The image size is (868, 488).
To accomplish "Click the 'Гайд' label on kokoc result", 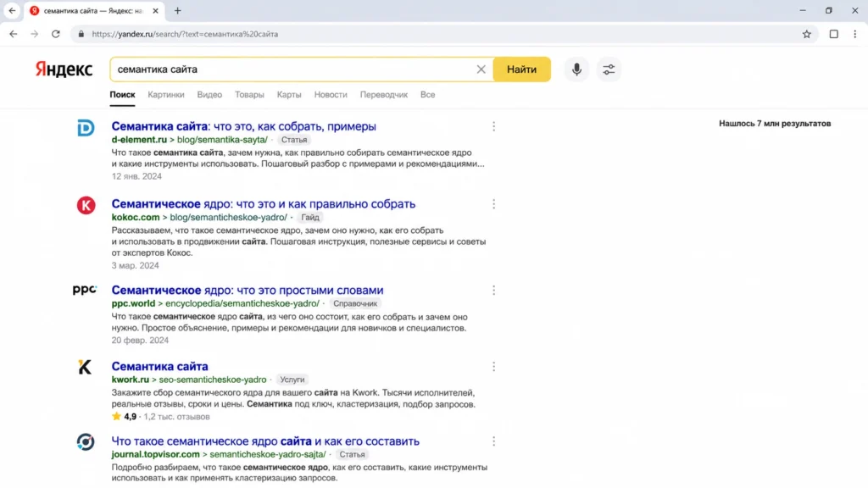I will (x=310, y=218).
